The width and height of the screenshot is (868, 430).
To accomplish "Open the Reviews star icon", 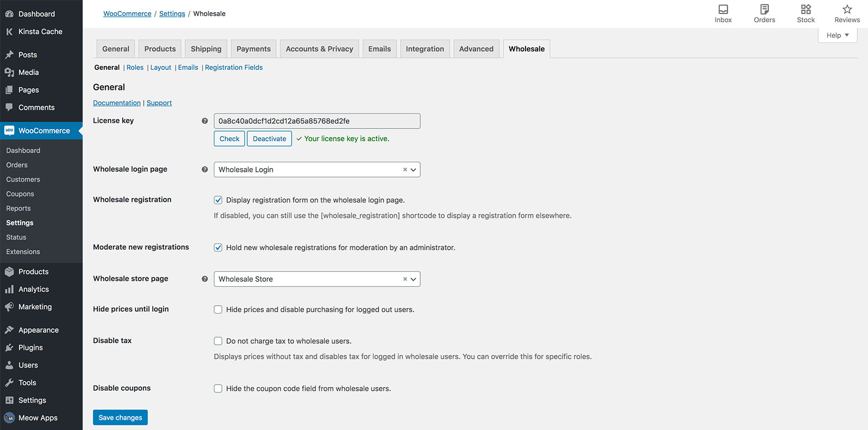I will [847, 9].
